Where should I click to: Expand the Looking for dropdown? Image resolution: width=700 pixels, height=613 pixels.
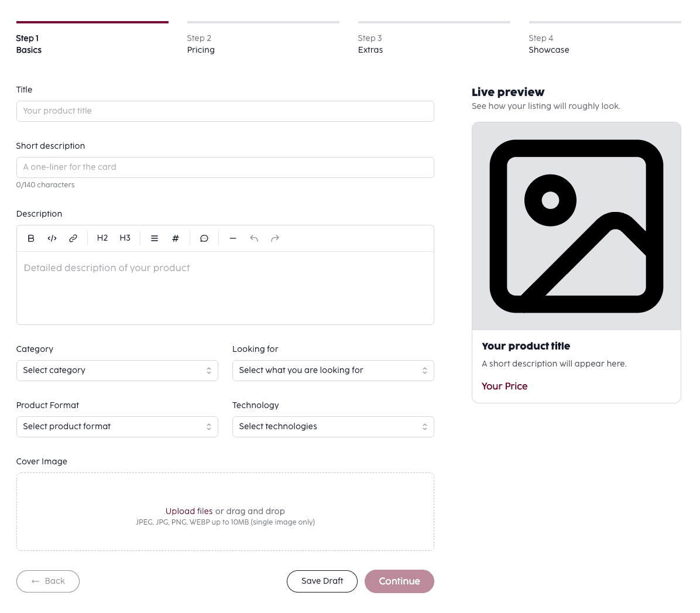coord(333,371)
